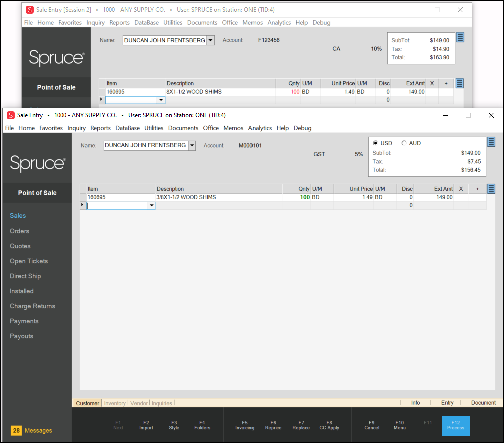The height and width of the screenshot is (443, 504).
Task: Click F2 Import button
Action: click(146, 425)
